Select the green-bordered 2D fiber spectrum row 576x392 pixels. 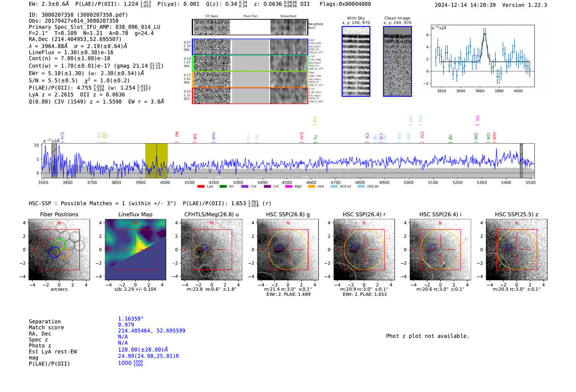point(250,63)
